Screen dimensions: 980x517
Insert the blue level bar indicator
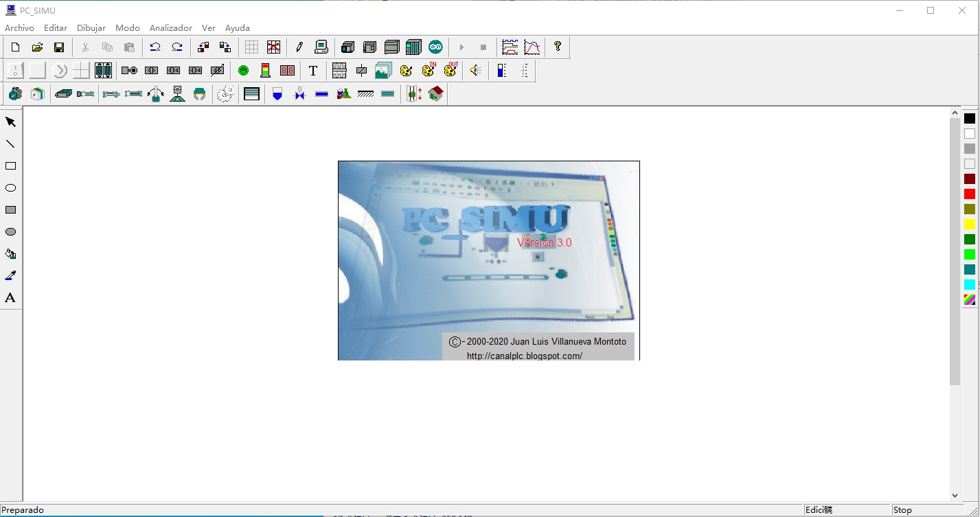(x=502, y=71)
